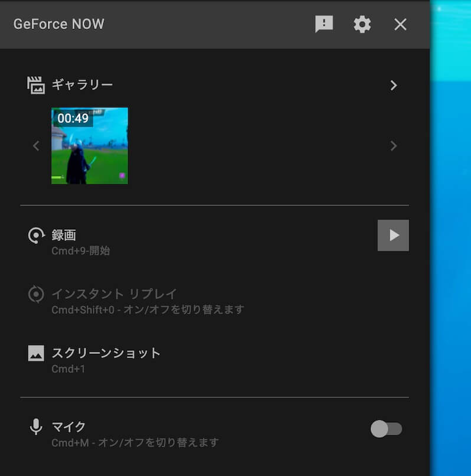Click the ギャラリー gallery icon
This screenshot has width=471, height=476.
pos(36,85)
